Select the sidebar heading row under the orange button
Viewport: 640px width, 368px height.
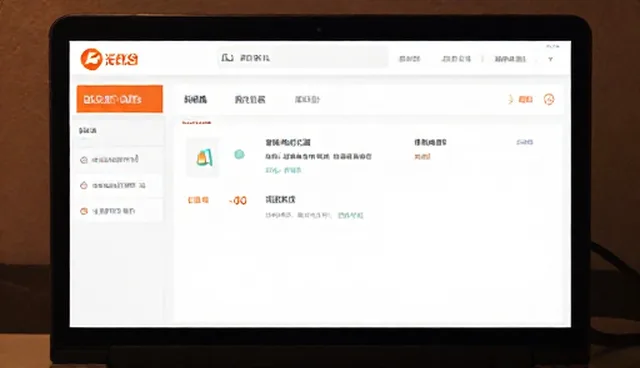pyautogui.click(x=119, y=131)
